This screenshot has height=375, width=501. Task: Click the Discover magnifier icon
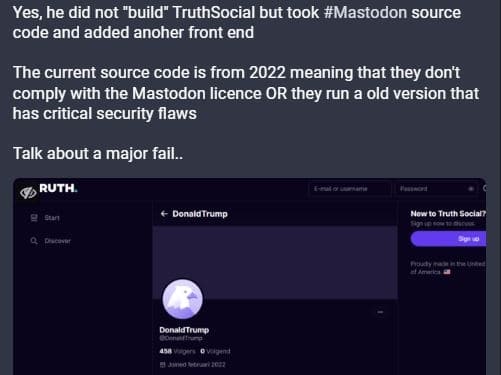(34, 241)
